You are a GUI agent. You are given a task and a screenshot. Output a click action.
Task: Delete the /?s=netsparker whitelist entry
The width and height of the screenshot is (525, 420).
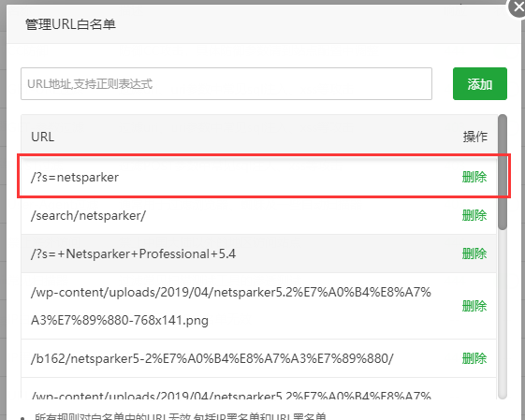tap(474, 177)
